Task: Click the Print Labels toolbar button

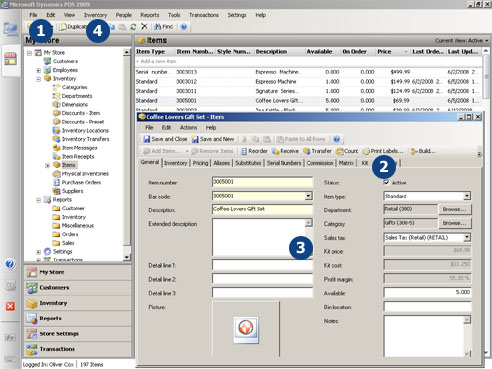Action: [x=383, y=151]
